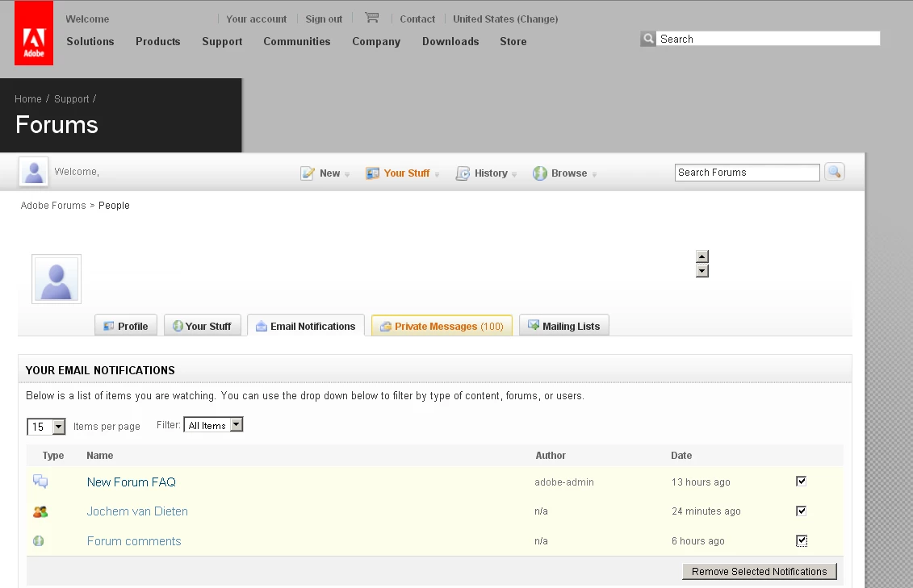Click the large profile avatar image
The image size is (913, 588).
(x=57, y=279)
